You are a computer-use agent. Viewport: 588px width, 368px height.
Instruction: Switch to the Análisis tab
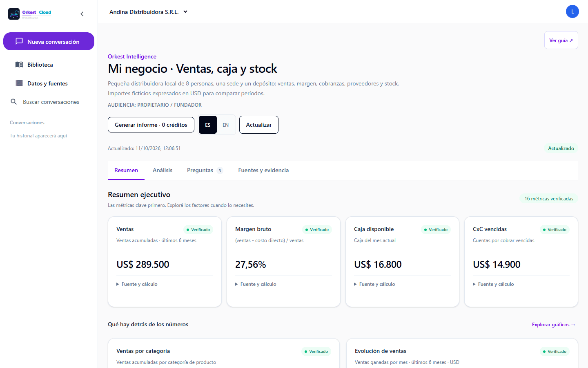[x=163, y=170]
